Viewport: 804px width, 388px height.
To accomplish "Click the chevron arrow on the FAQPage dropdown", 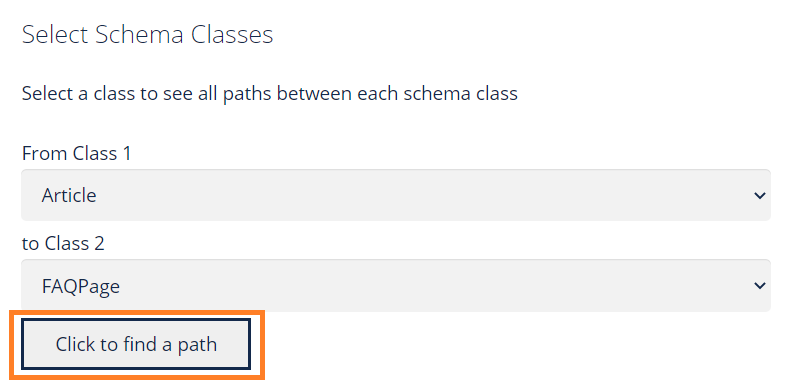I will 759,285.
